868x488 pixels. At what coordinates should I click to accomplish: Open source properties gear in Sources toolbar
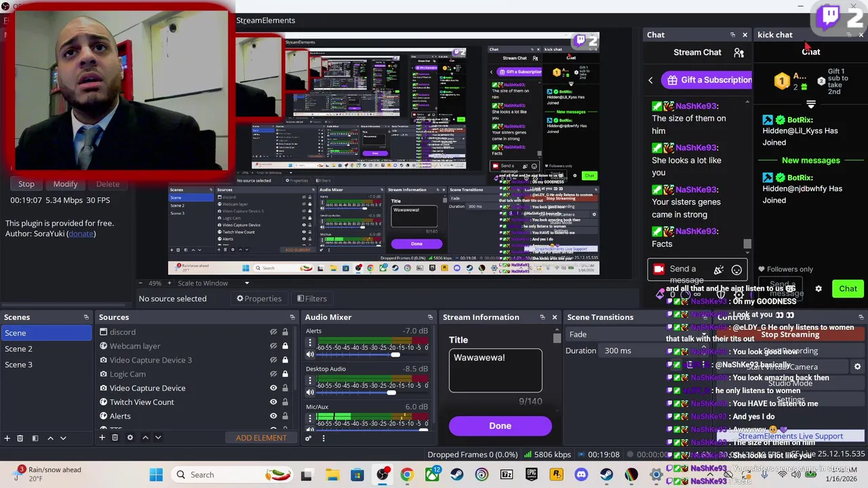[130, 438]
